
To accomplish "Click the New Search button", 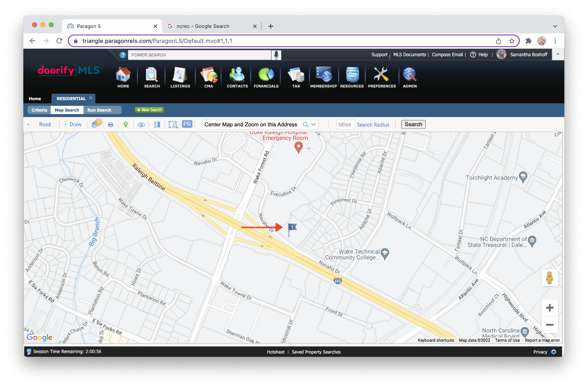I will click(149, 110).
